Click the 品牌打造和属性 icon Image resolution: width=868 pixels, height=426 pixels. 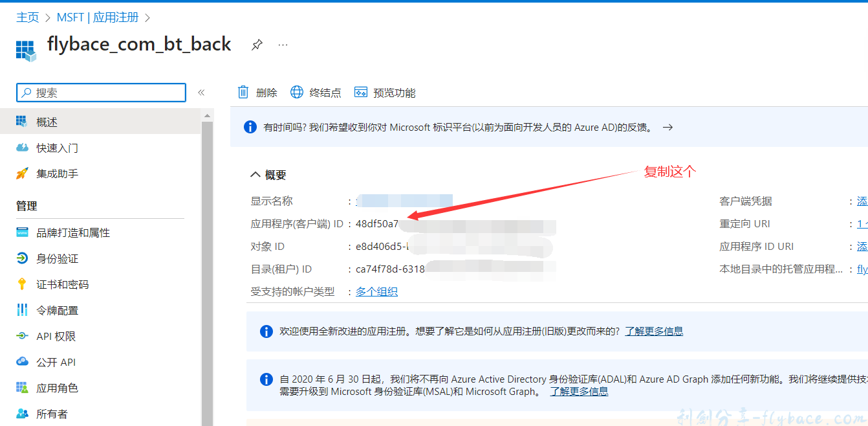click(x=22, y=232)
